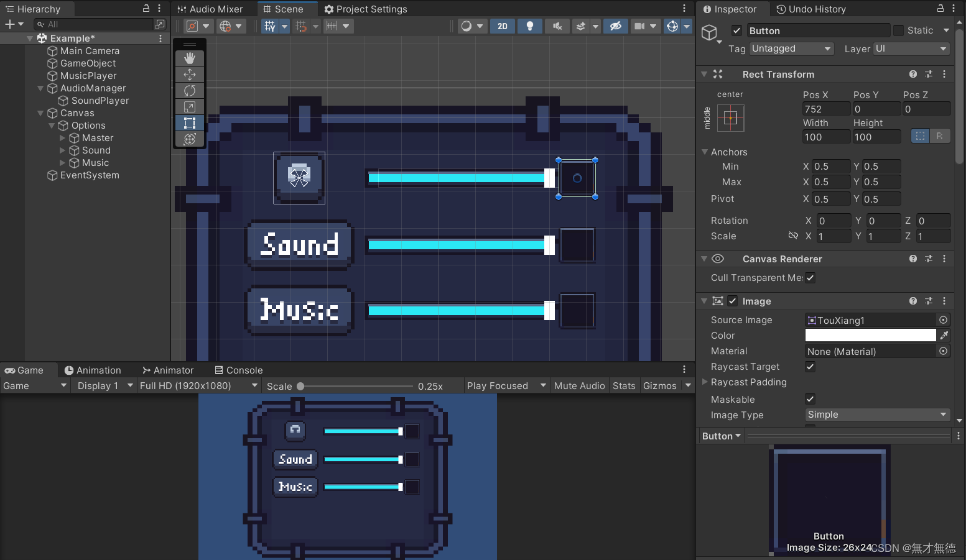Toggle scene lighting with the lightbulb icon

530,26
